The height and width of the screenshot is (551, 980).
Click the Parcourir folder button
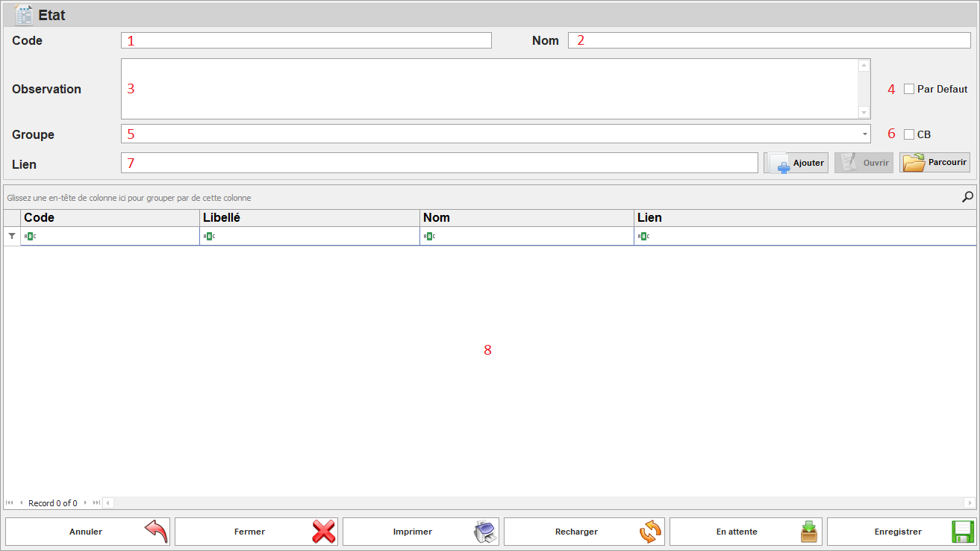point(934,162)
